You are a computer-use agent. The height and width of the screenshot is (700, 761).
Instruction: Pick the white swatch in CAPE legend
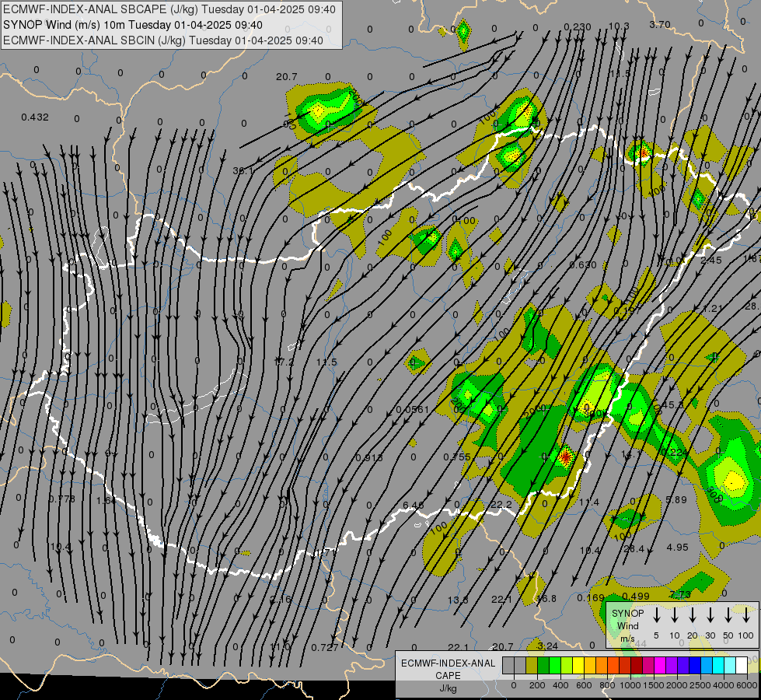pos(741,665)
